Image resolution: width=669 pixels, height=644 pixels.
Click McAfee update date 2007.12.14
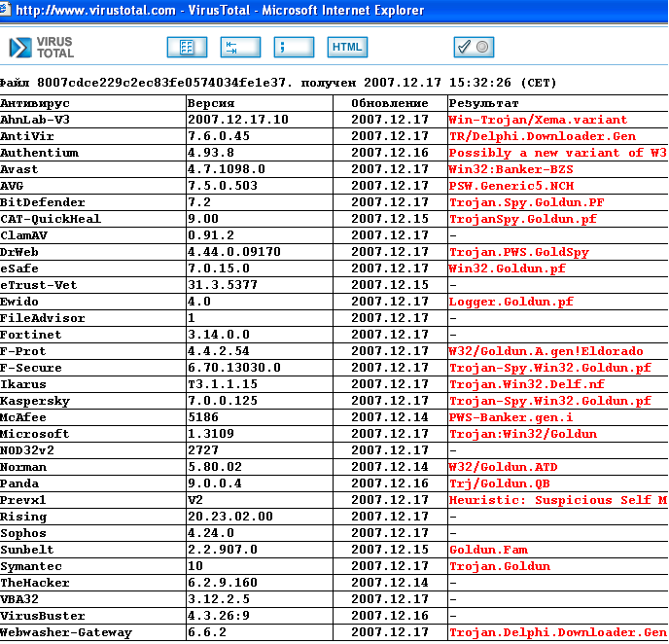tap(390, 417)
